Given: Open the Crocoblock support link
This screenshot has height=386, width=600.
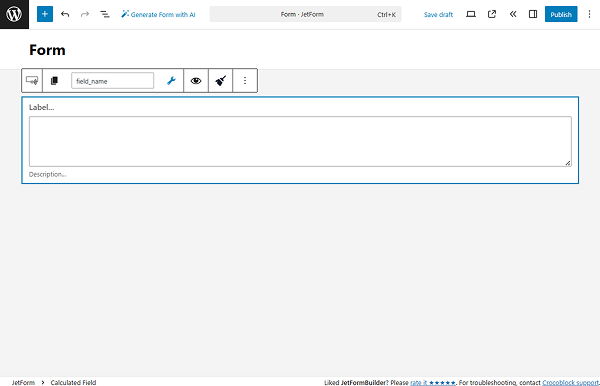Looking at the screenshot, I should coord(570,383).
